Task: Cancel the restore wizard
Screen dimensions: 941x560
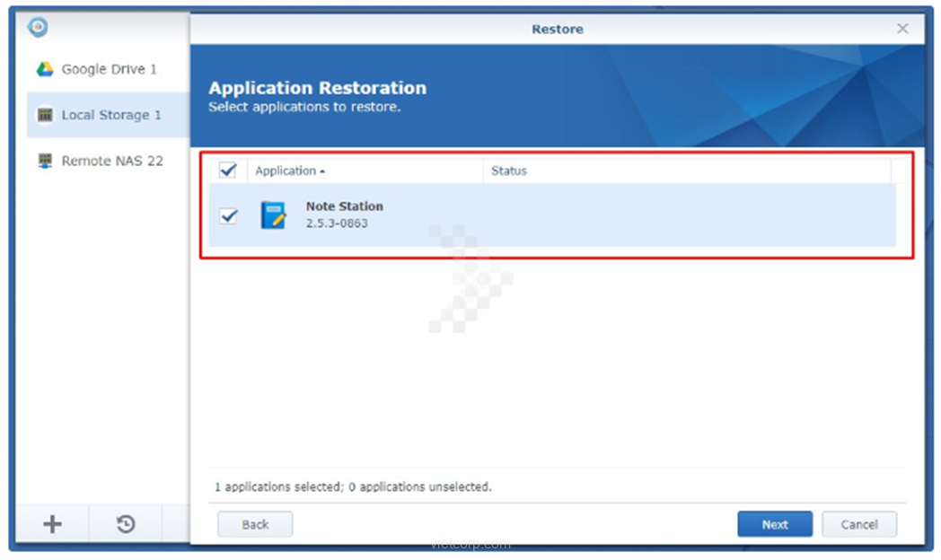Action: pos(859,525)
